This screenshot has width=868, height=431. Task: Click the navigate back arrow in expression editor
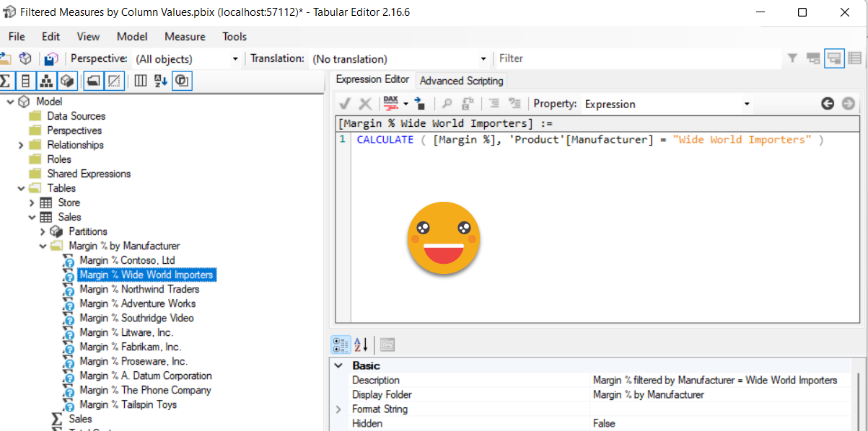828,104
